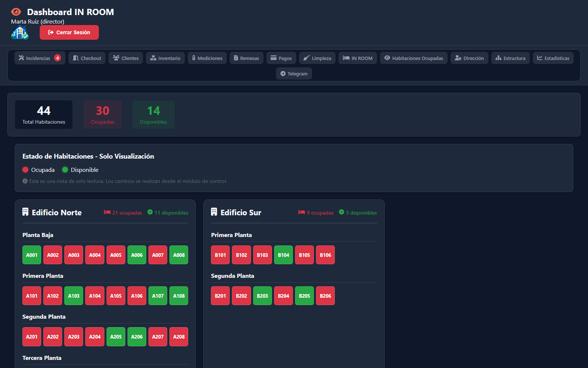Open Mediciones

(x=207, y=58)
